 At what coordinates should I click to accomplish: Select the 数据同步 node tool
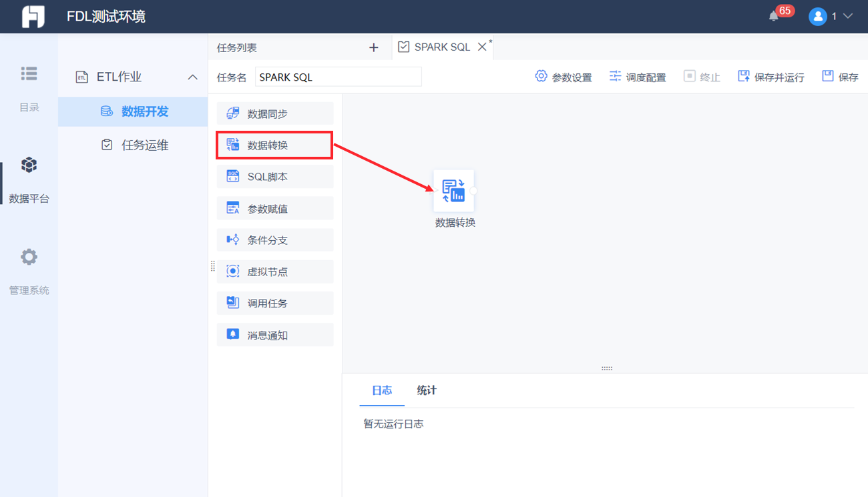274,113
